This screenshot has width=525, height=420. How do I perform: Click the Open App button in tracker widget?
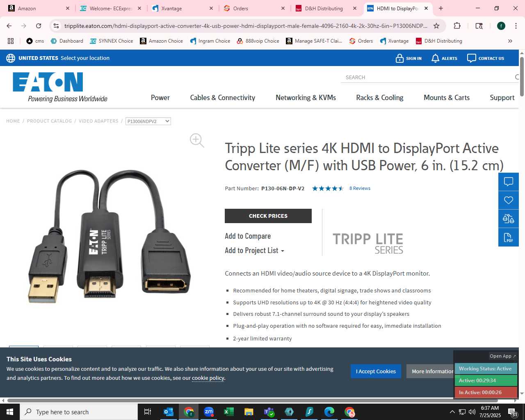tap(502, 356)
